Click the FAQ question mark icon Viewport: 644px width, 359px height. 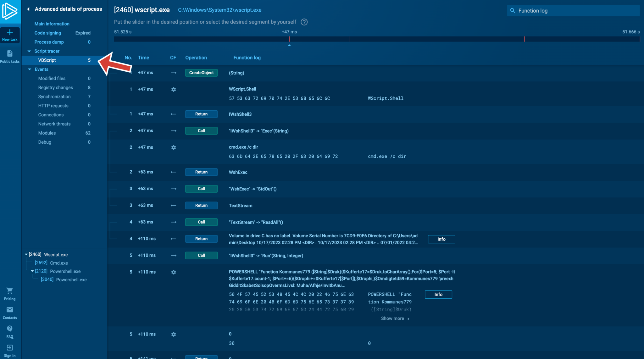tap(10, 329)
